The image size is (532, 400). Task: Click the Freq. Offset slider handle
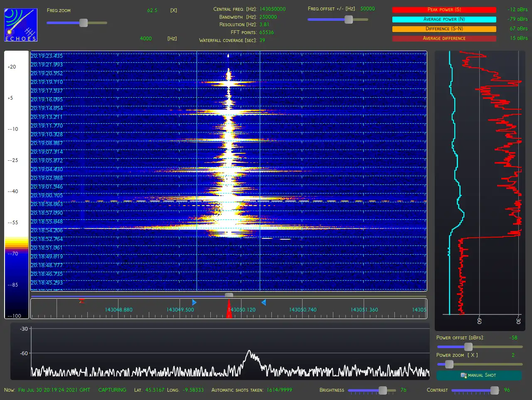pos(349,20)
